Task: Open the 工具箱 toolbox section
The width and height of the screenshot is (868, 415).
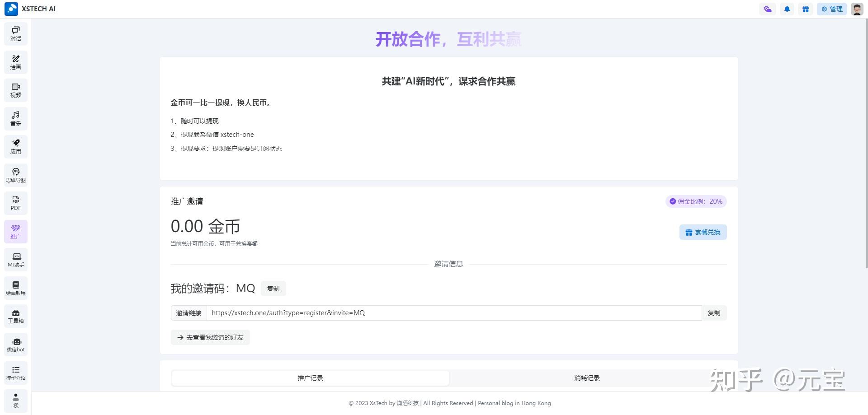Action: (15, 316)
